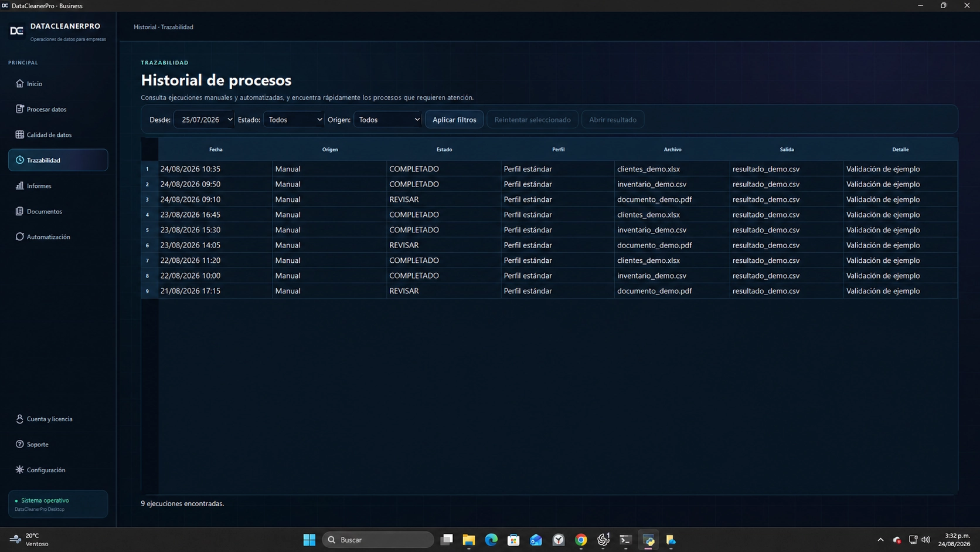Open the Soporte help icon

click(19, 444)
